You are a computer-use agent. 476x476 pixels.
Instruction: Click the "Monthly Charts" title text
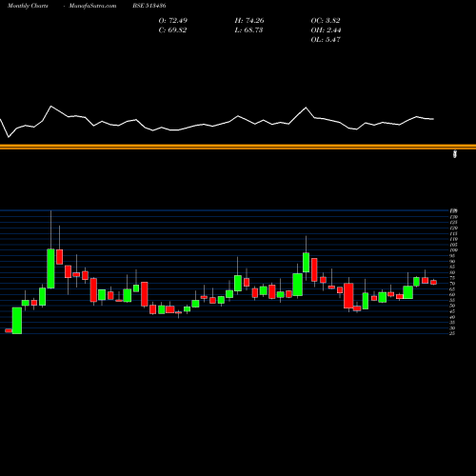(x=28, y=6)
